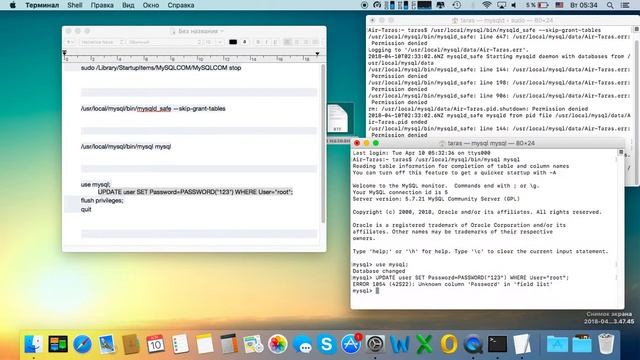Viewport: 640px width, 360px height.
Task: Click the background mysqld terminal window title bar
Action: (503, 20)
